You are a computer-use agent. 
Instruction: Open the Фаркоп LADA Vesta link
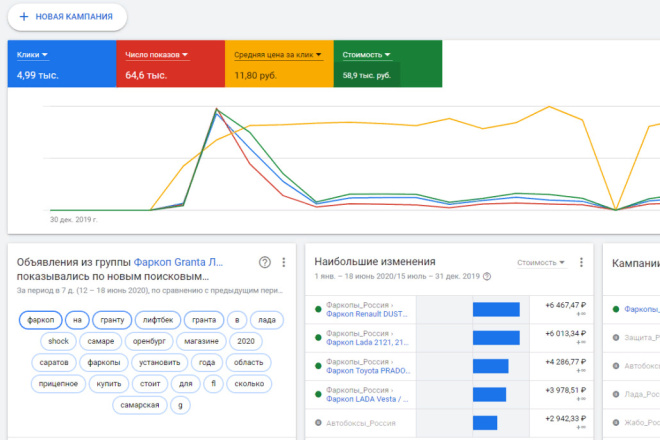point(367,399)
